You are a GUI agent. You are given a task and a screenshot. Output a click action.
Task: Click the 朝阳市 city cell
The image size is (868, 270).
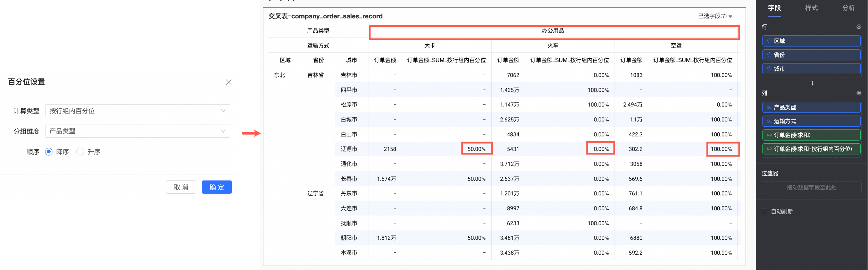click(x=349, y=238)
